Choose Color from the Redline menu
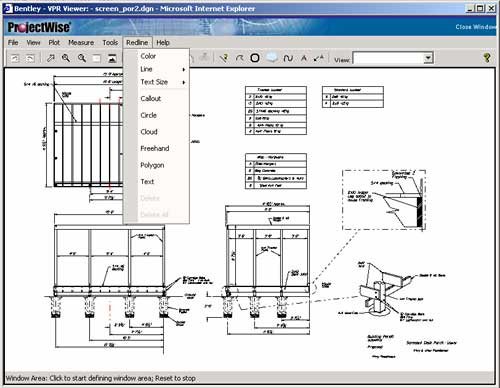The width and height of the screenshot is (500, 388). tap(148, 56)
